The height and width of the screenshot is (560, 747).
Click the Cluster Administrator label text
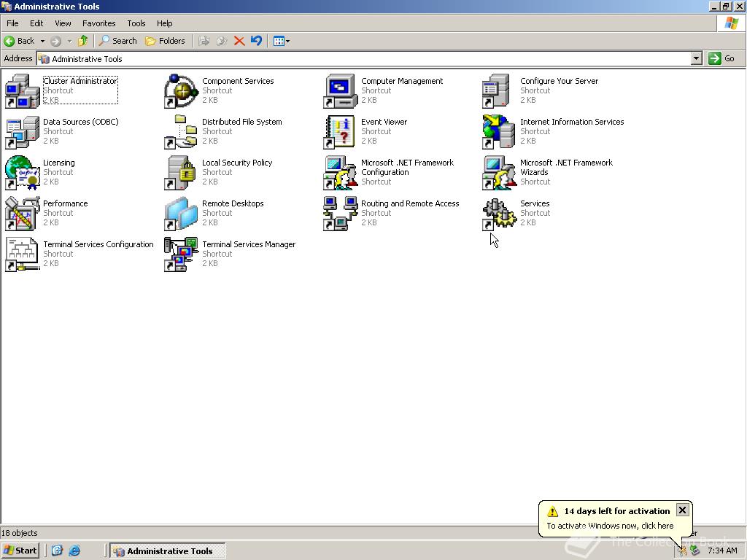point(80,81)
